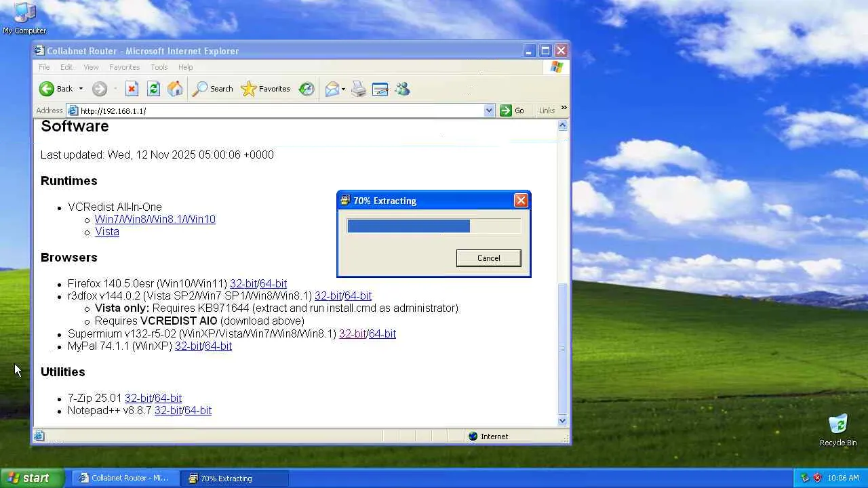Image resolution: width=868 pixels, height=488 pixels.
Task: Click the "Utilities" heading
Action: click(x=62, y=372)
